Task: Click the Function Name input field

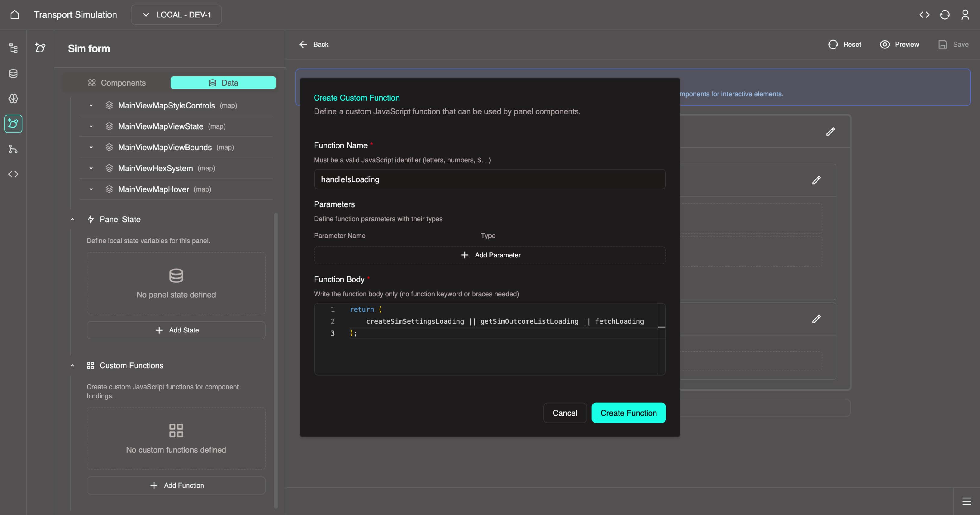Action: click(490, 179)
